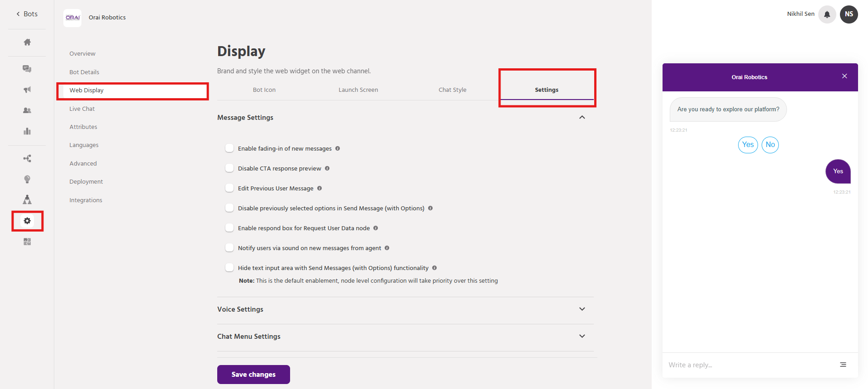Toggle Disable CTA response preview checkbox
Viewport: 868px width, 389px height.
point(229,168)
